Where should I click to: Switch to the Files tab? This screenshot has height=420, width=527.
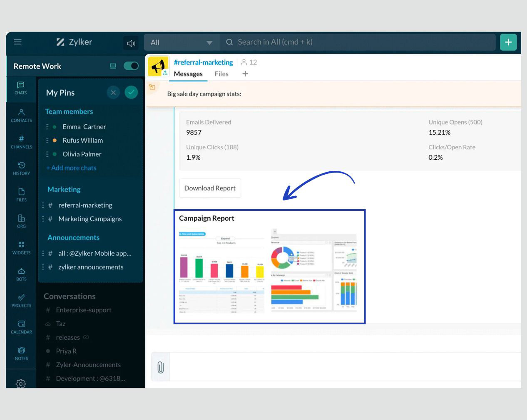[x=221, y=74]
